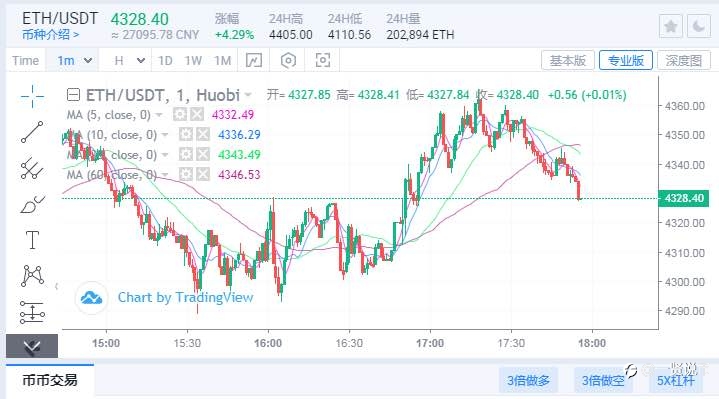Toggle night mode with moon icon
The width and height of the screenshot is (719, 399).
pos(699,26)
